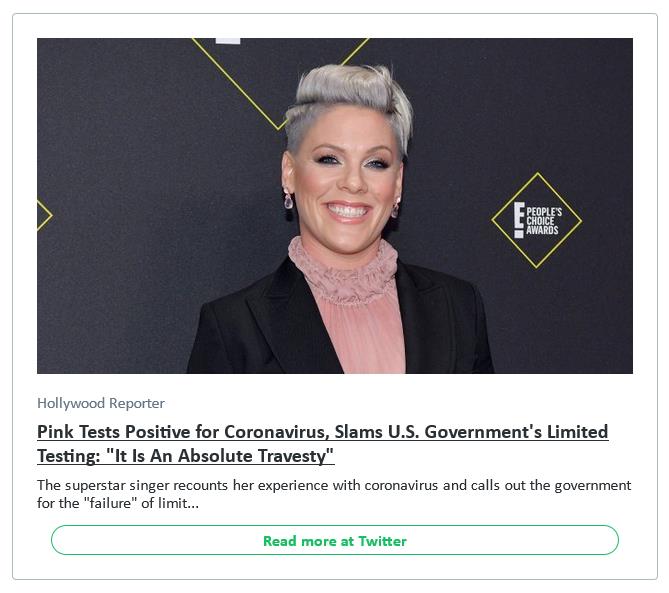Click the E! People's Choice Awards logo

pyautogui.click(x=537, y=220)
